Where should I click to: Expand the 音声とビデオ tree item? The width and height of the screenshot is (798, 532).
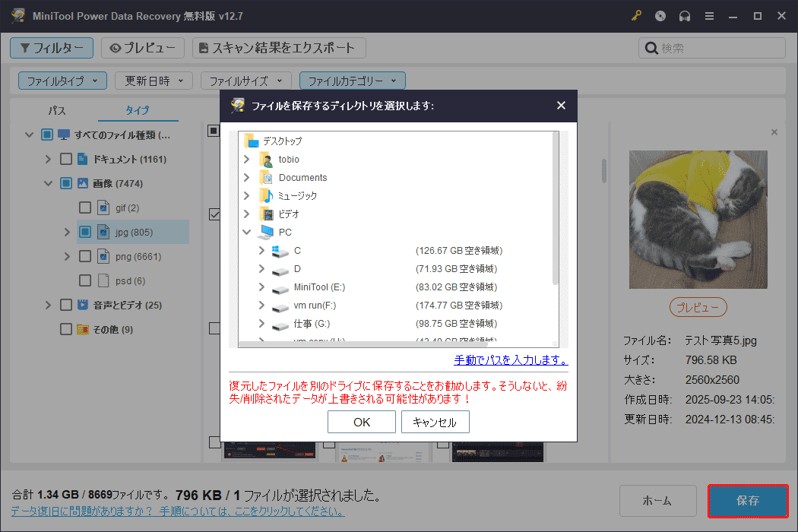pos(48,305)
